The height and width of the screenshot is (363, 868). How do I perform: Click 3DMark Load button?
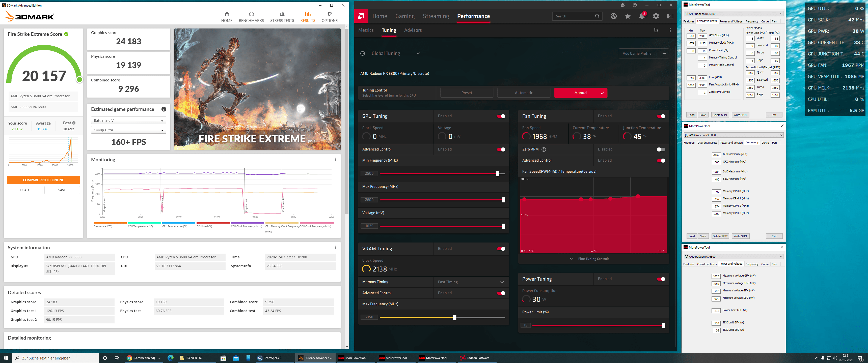tap(24, 190)
